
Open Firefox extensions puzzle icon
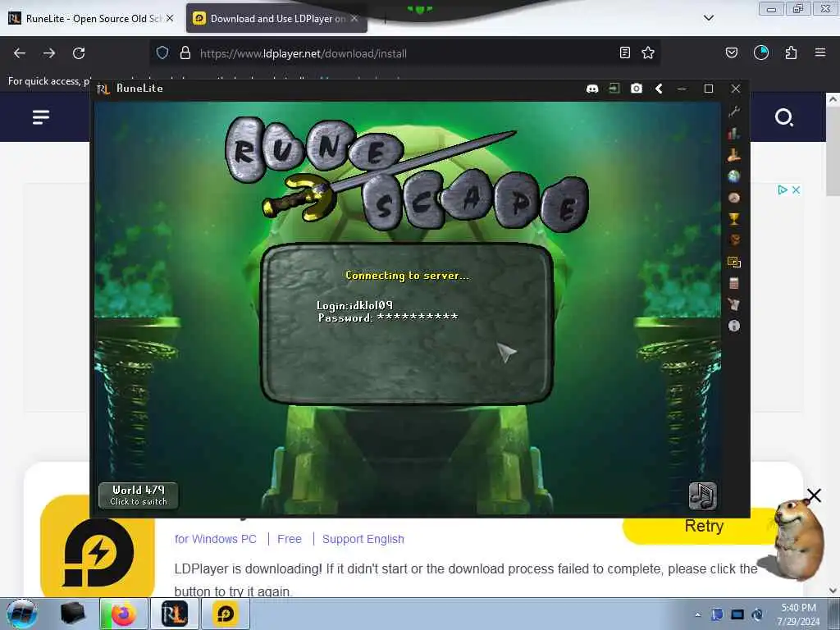click(791, 52)
